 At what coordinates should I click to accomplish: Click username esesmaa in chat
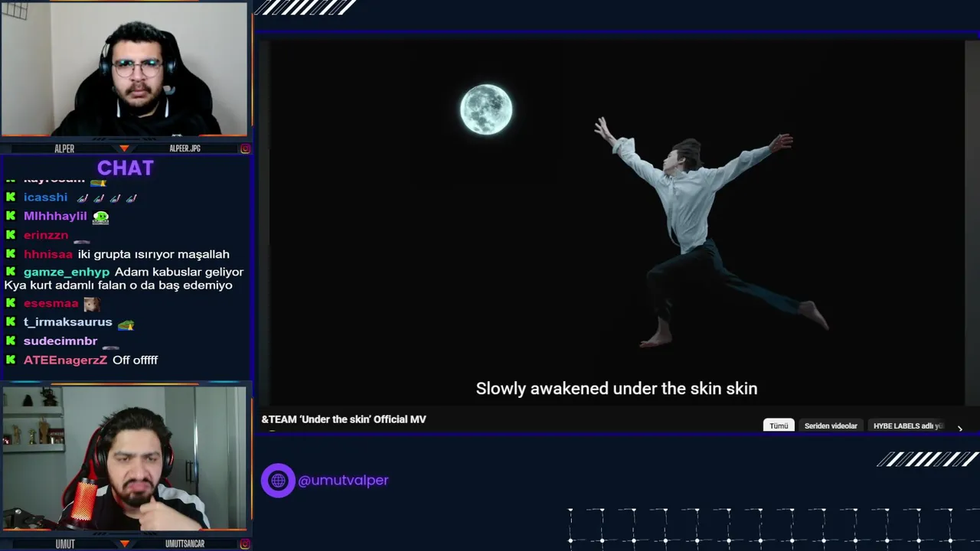(51, 303)
